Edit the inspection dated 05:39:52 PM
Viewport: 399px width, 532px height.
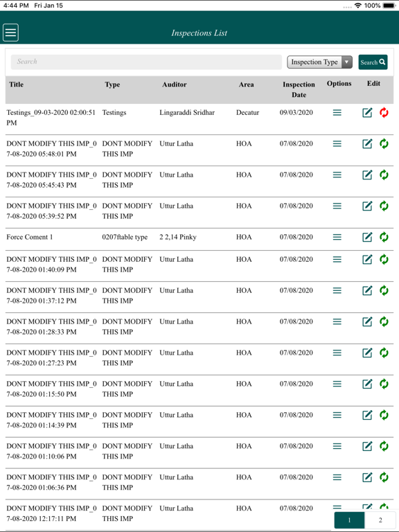pos(367,206)
